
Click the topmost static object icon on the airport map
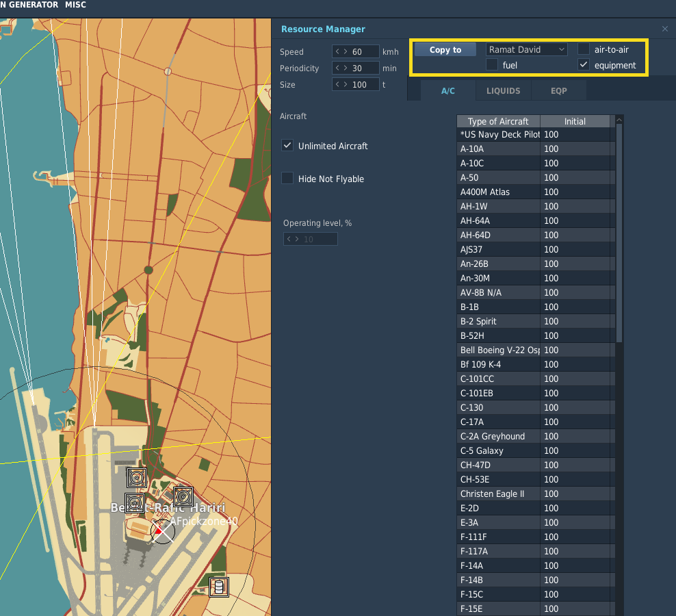[137, 478]
